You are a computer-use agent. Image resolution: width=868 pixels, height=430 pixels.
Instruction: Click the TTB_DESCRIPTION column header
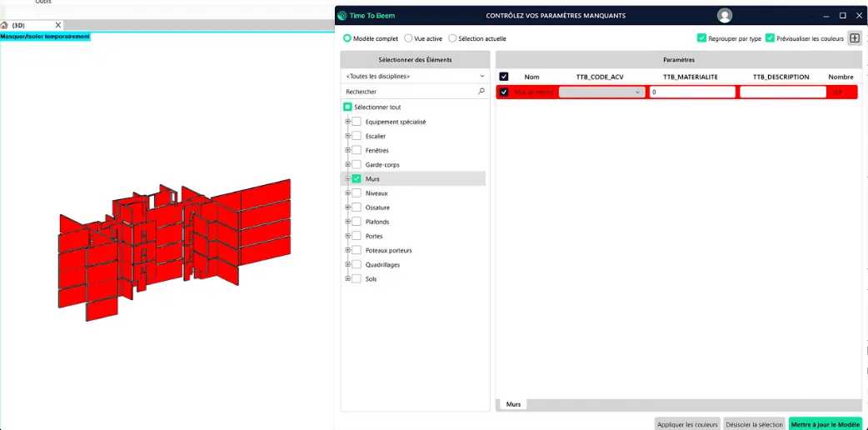[x=781, y=77]
